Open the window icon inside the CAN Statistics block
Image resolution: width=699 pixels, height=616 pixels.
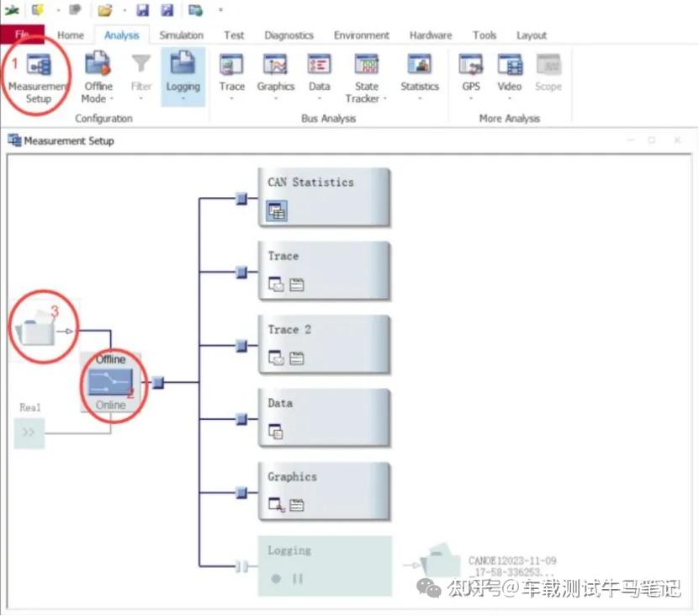pos(277,211)
